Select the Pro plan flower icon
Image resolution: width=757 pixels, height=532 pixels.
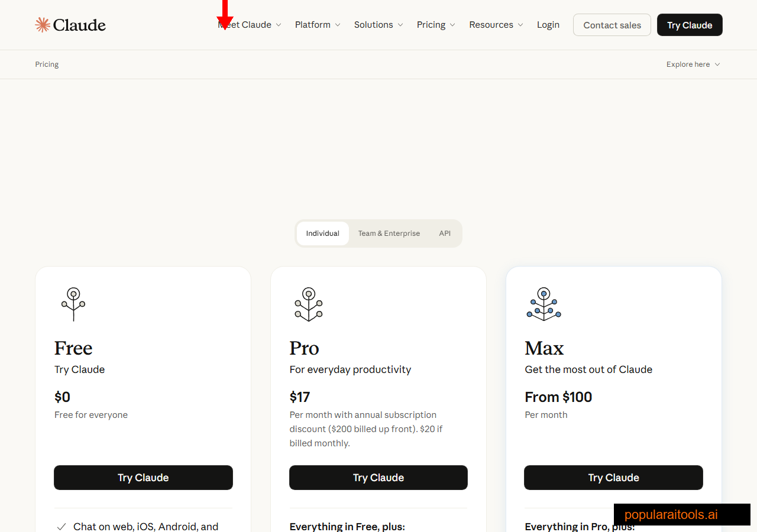point(308,304)
